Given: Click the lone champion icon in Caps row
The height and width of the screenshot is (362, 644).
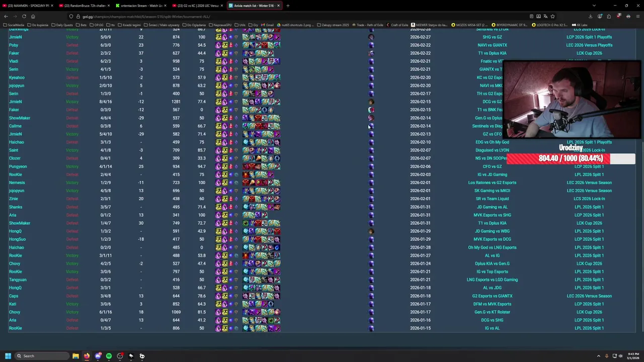Looking at the screenshot, I should coord(371,296).
